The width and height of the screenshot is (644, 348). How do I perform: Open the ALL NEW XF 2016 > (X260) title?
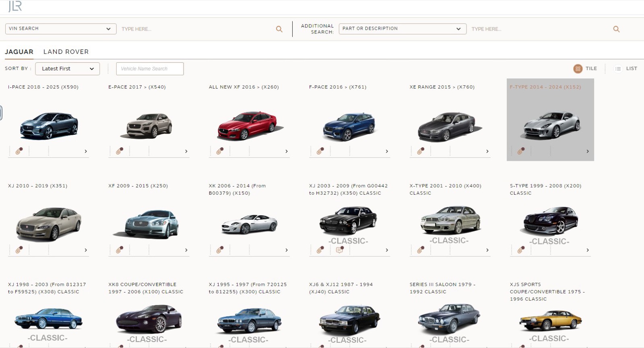click(x=244, y=87)
